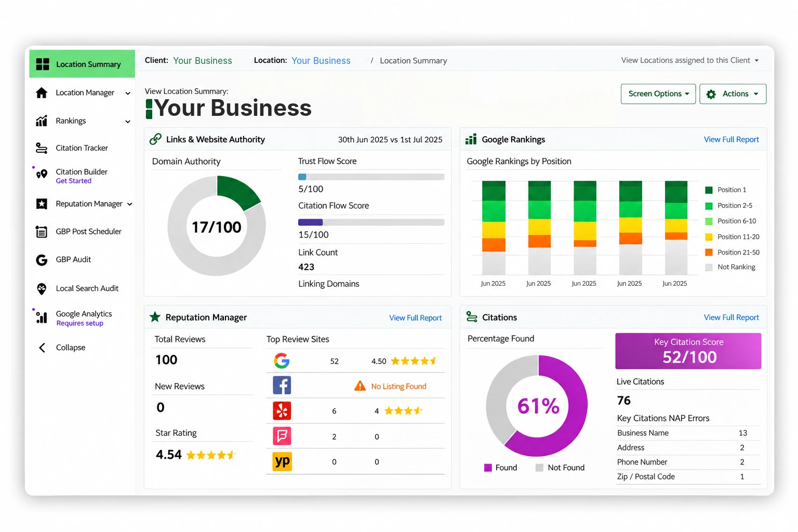The height and width of the screenshot is (532, 798).
Task: Open the Screen Options dropdown
Action: pyautogui.click(x=658, y=94)
